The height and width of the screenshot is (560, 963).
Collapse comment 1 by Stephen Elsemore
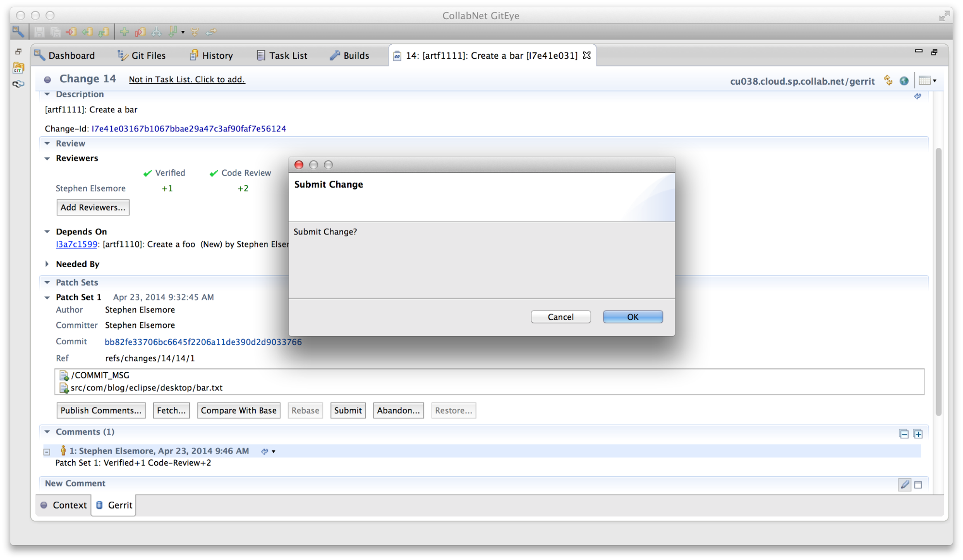[x=47, y=451]
